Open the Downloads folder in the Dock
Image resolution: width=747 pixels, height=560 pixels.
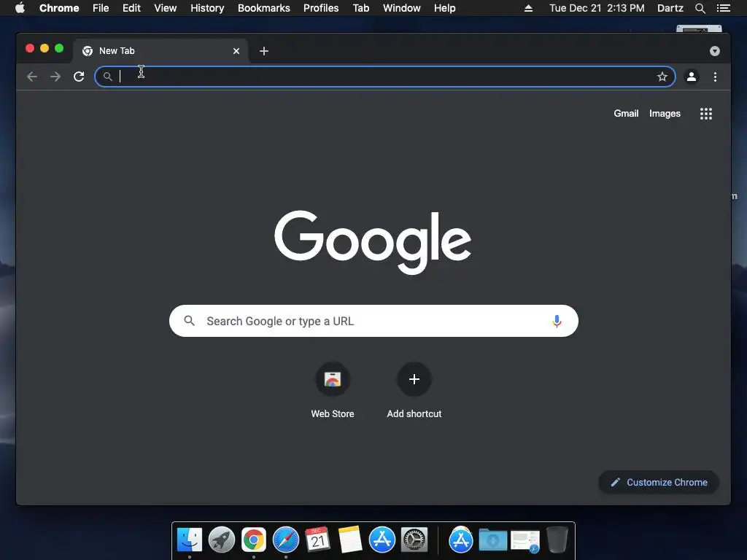492,540
